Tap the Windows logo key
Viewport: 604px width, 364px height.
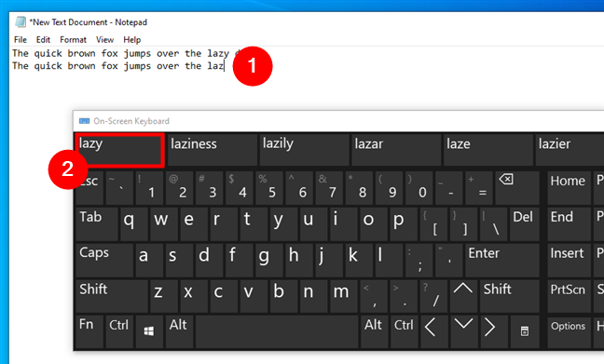click(149, 331)
